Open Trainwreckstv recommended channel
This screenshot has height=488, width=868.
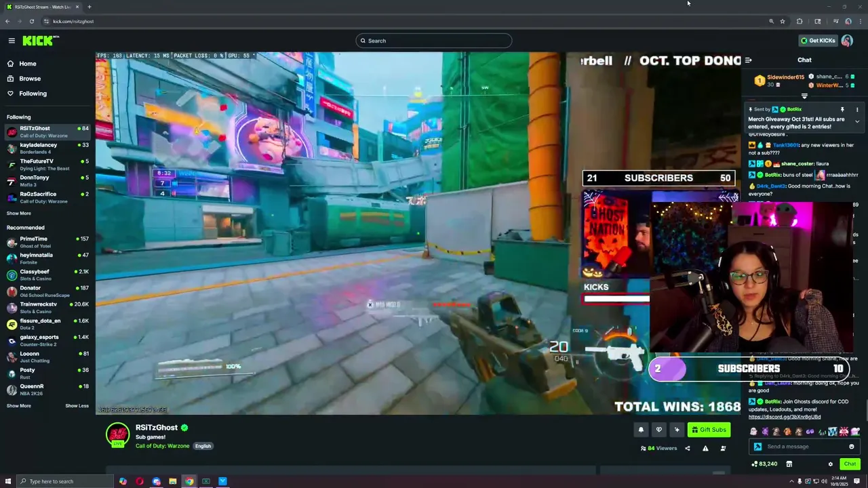[47, 307]
